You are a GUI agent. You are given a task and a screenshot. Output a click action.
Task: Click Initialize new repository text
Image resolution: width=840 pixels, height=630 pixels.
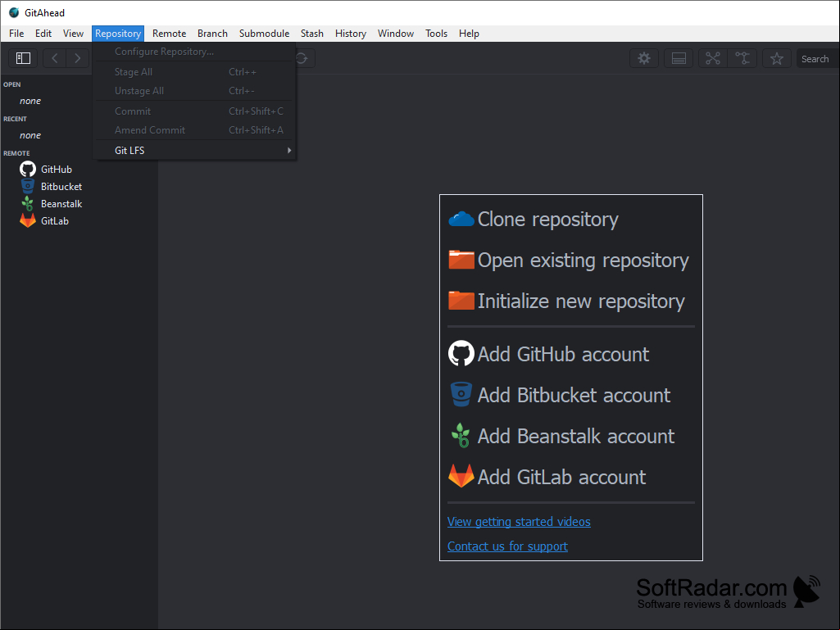point(581,301)
